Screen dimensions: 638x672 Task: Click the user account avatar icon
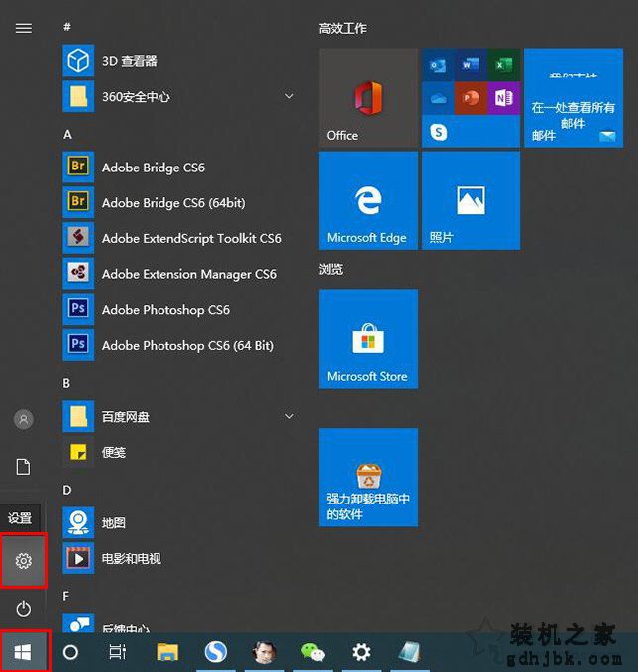[24, 419]
